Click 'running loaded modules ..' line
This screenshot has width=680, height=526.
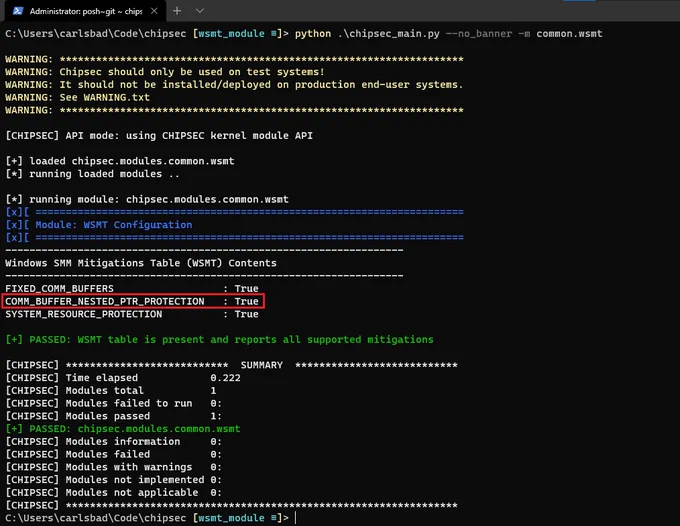(x=92, y=174)
